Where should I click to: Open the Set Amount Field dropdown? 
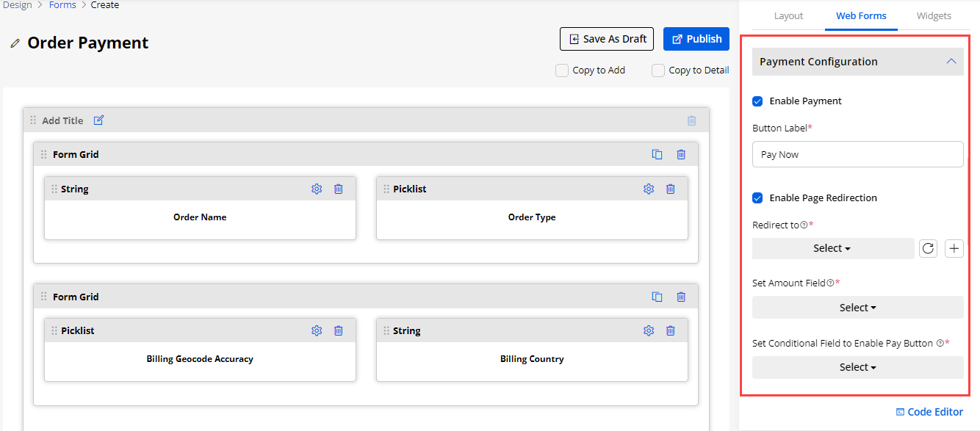(x=857, y=308)
